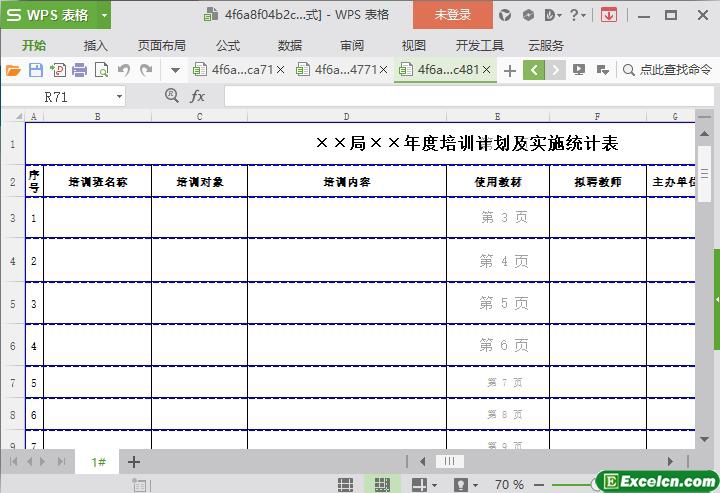Undo the last action
This screenshot has width=720, height=493.
[x=123, y=70]
